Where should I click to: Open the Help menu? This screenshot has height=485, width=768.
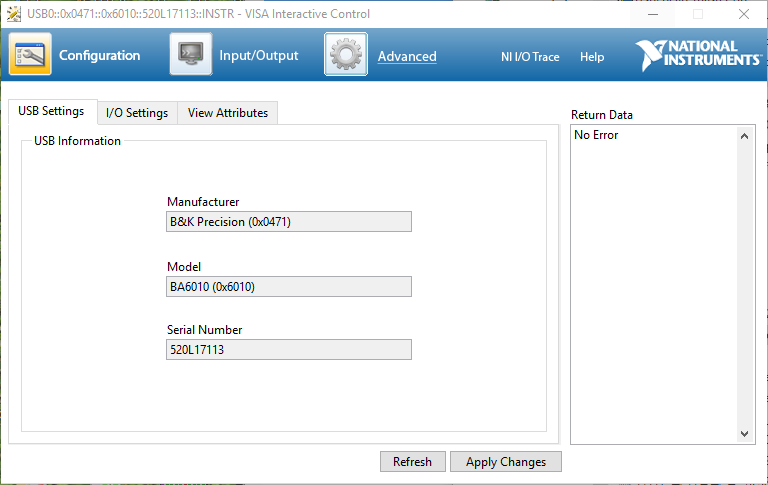[592, 57]
